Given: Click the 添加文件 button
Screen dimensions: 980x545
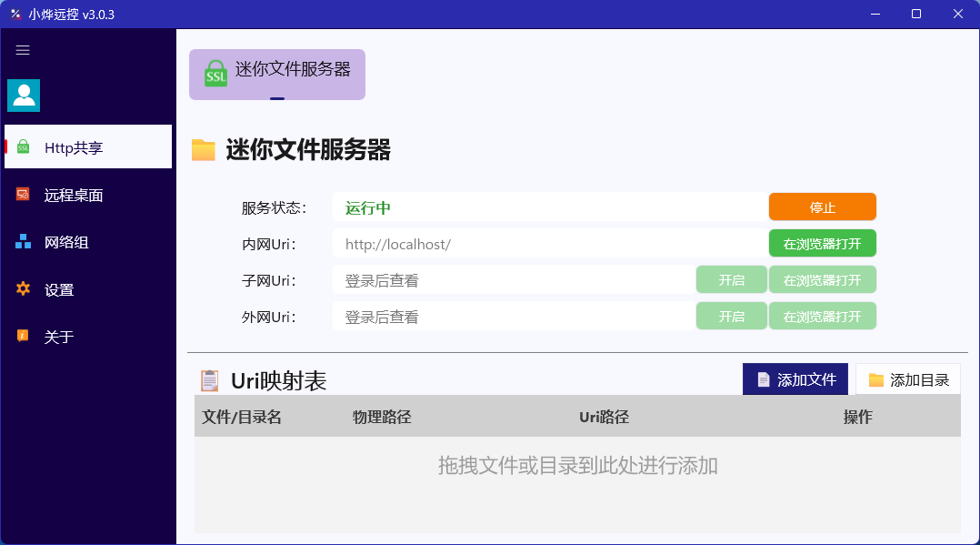Looking at the screenshot, I should [x=795, y=379].
